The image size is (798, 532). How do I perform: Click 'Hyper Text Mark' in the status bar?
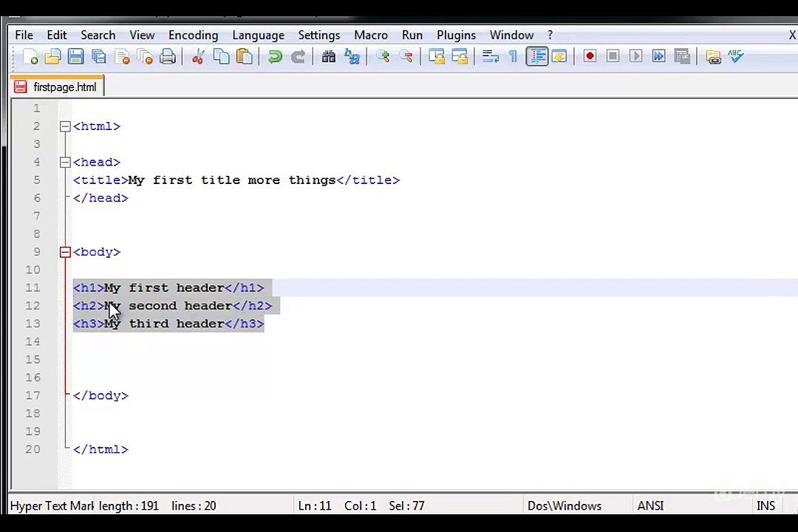pyautogui.click(x=52, y=505)
